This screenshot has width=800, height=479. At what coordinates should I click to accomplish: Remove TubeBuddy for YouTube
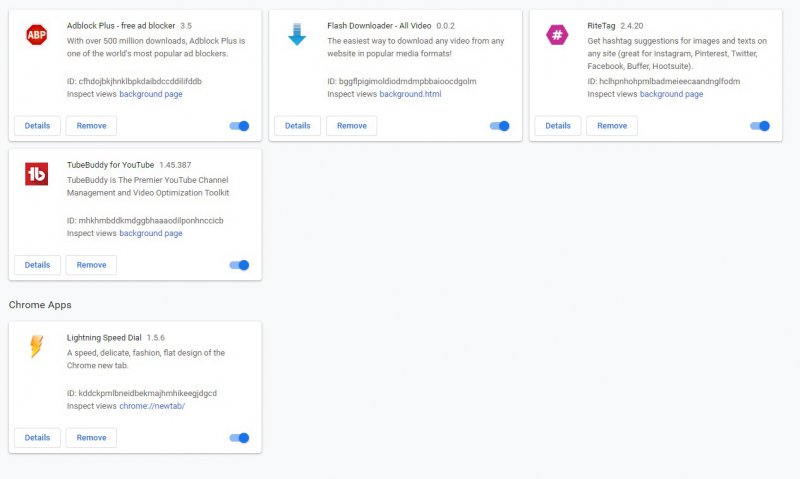[91, 265]
